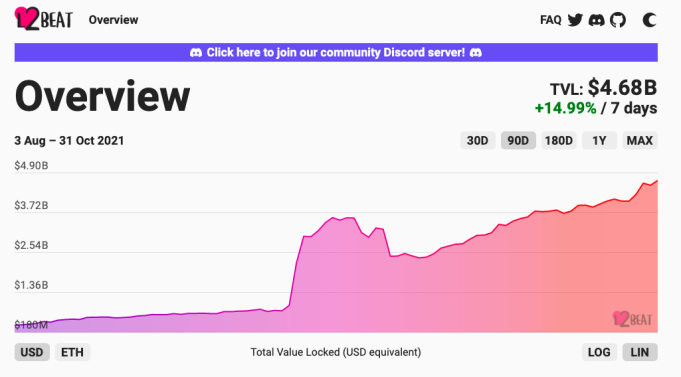Switch chart currency to ETH
The width and height of the screenshot is (681, 377).
pyautogui.click(x=72, y=352)
